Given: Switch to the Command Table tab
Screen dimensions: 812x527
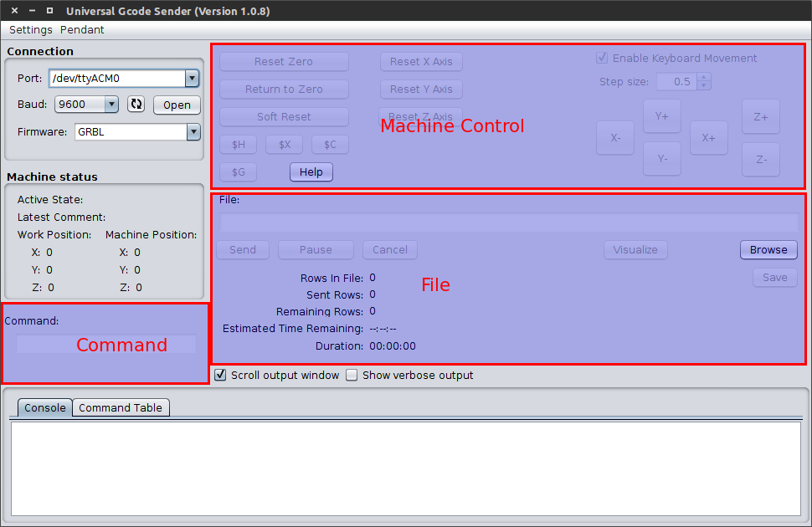Looking at the screenshot, I should [121, 408].
